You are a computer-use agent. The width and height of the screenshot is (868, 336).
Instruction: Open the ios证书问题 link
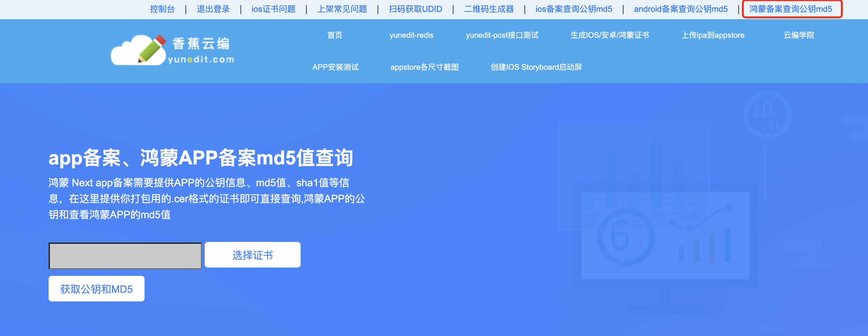click(273, 9)
